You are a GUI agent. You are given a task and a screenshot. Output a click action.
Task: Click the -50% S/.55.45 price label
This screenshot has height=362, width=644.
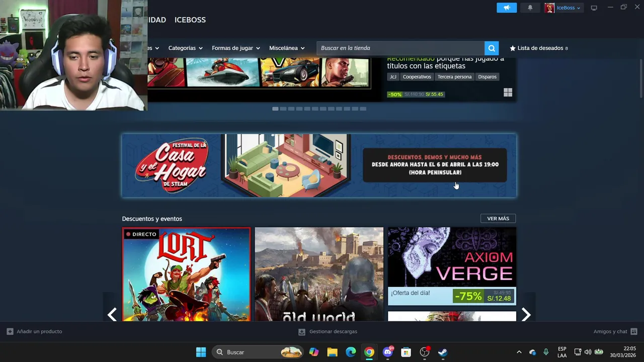(416, 94)
